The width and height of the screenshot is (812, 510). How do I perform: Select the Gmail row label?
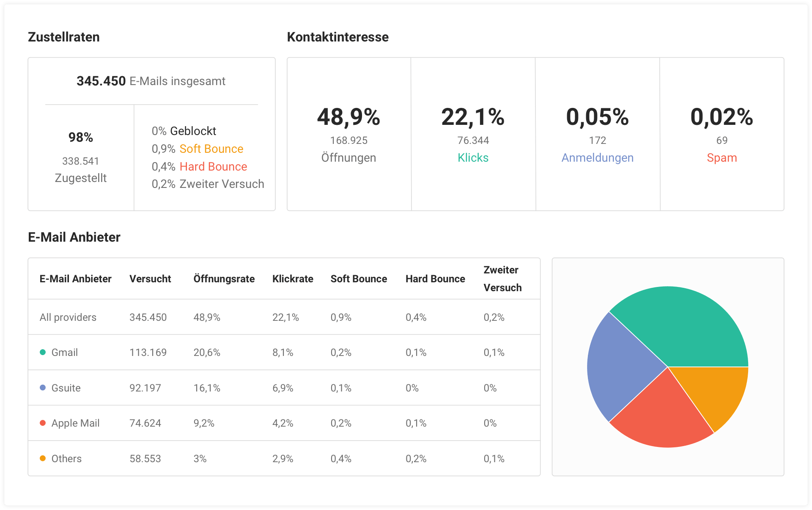pos(65,353)
